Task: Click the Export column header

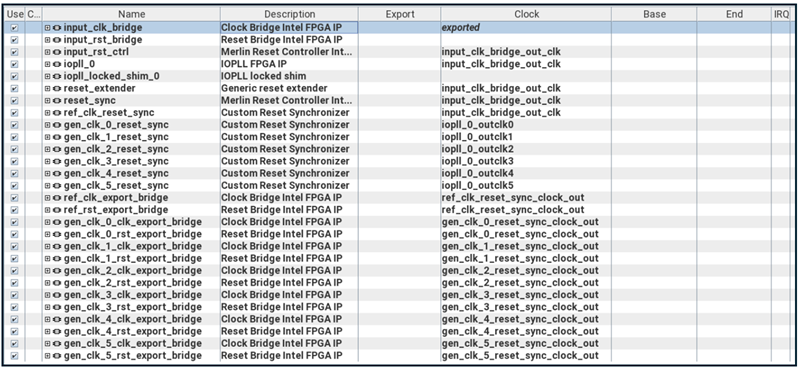Action: [400, 14]
